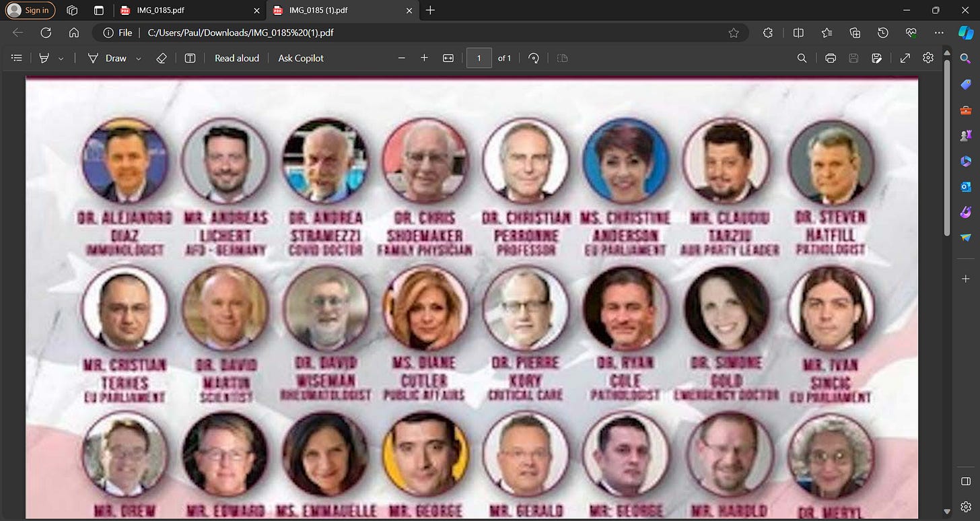
Task: Open Copilot from the browser toolbar
Action: coord(966,32)
